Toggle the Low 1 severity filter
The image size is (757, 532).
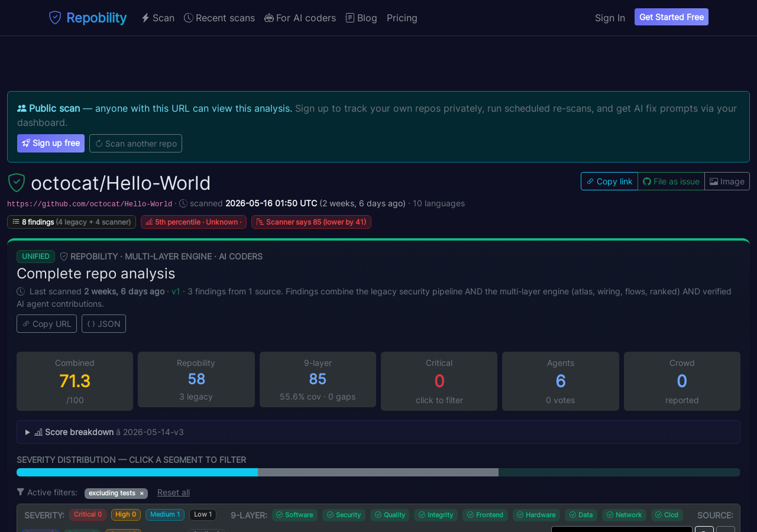203,515
